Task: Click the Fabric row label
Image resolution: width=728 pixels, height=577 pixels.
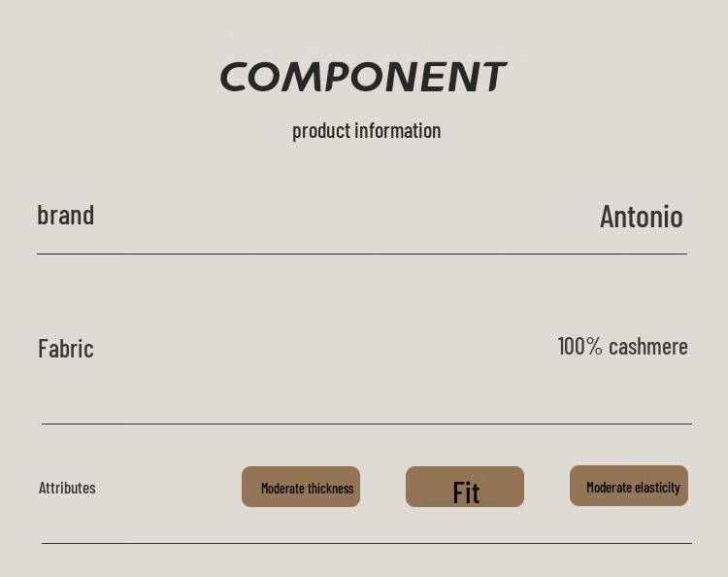Action: tap(66, 348)
